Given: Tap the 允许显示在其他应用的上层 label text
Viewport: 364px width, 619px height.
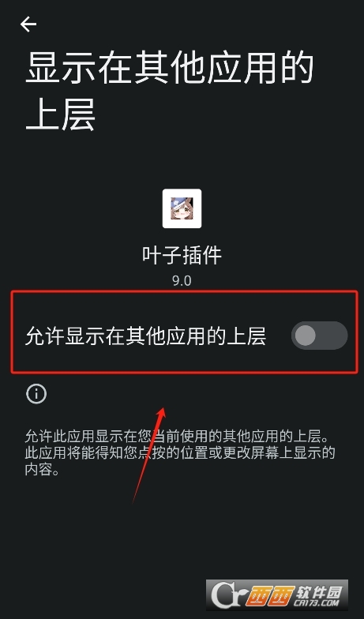Looking at the screenshot, I should pyautogui.click(x=145, y=336).
